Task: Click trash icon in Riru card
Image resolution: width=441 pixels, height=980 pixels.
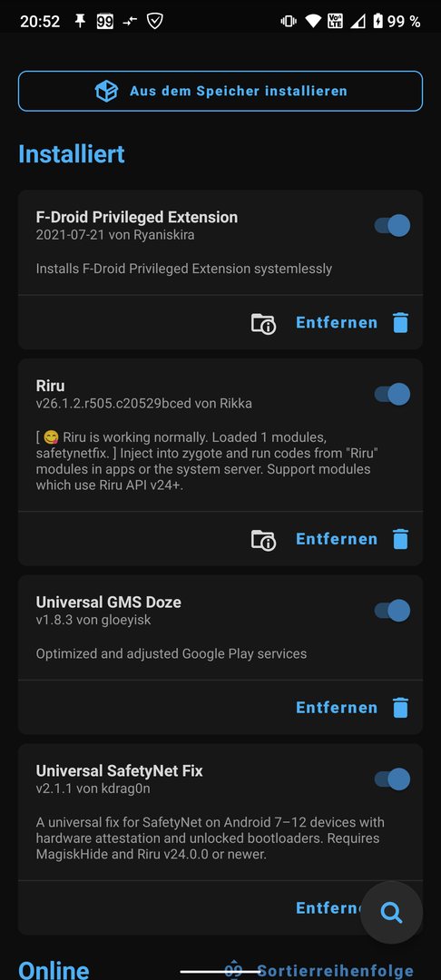Action: [x=400, y=539]
